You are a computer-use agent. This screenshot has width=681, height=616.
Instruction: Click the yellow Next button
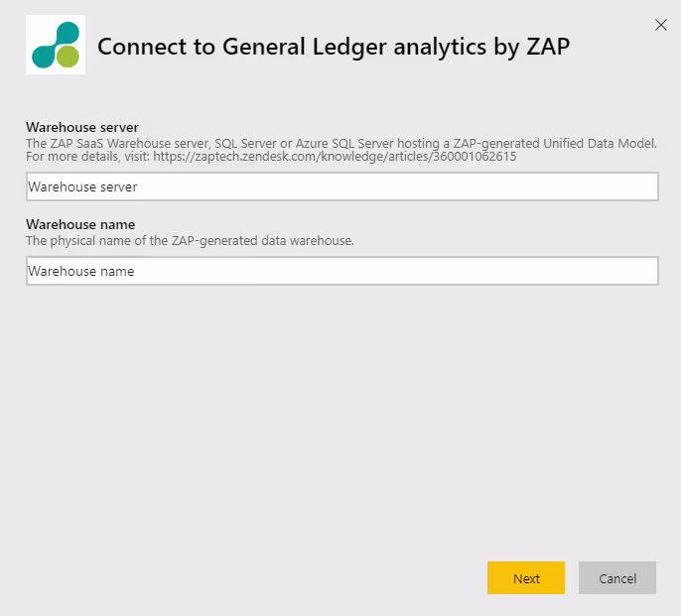pyautogui.click(x=526, y=578)
